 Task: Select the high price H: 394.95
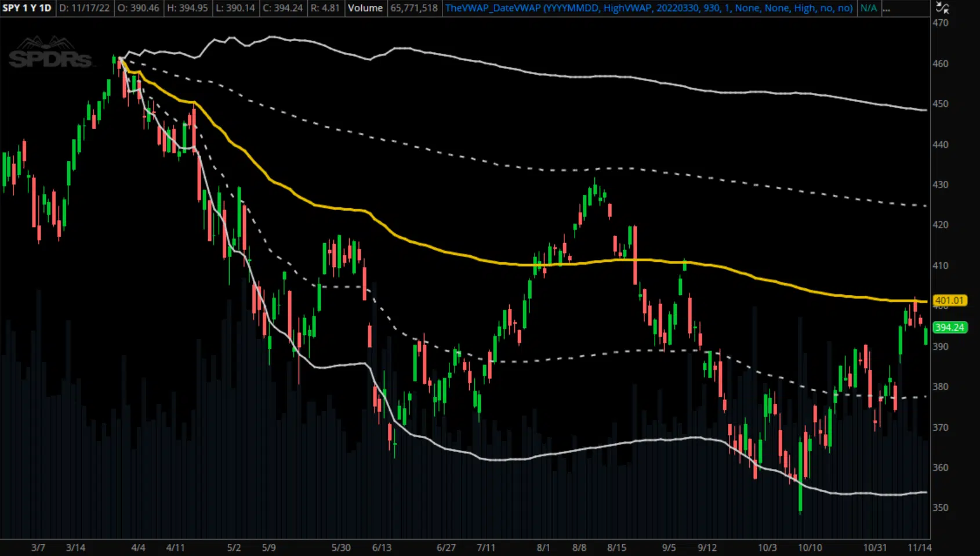[187, 8]
